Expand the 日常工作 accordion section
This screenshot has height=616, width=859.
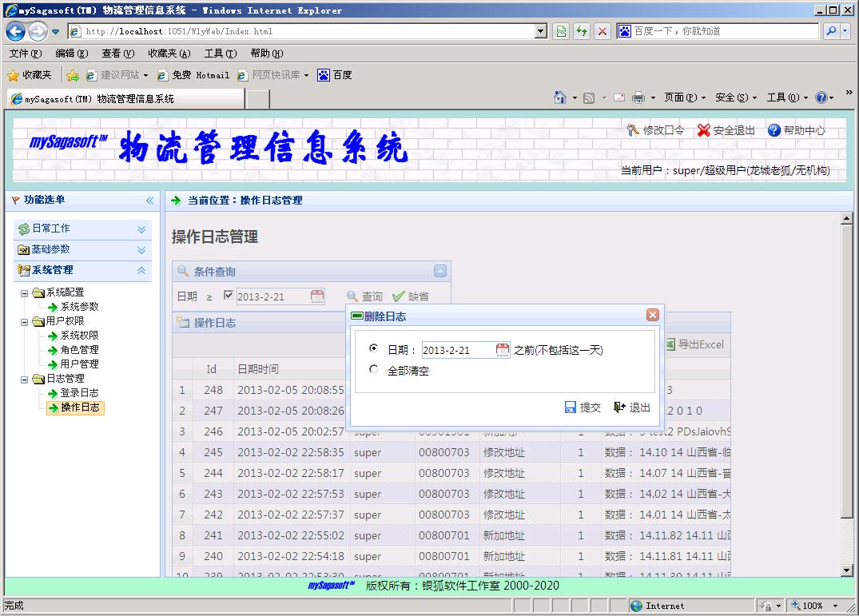tap(82, 229)
